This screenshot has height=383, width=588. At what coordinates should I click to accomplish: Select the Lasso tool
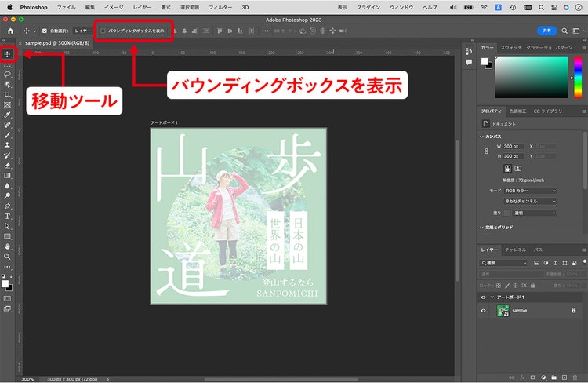[7, 75]
